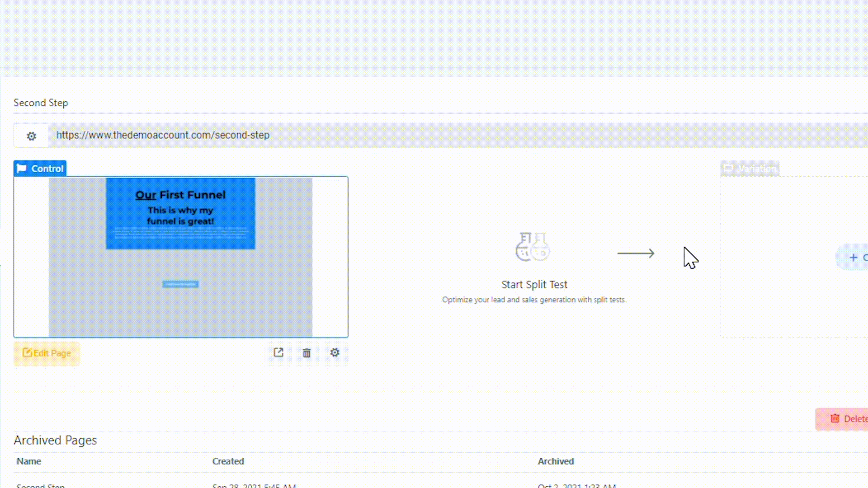Delete control page with trash icon
868x488 pixels.
[x=307, y=353]
